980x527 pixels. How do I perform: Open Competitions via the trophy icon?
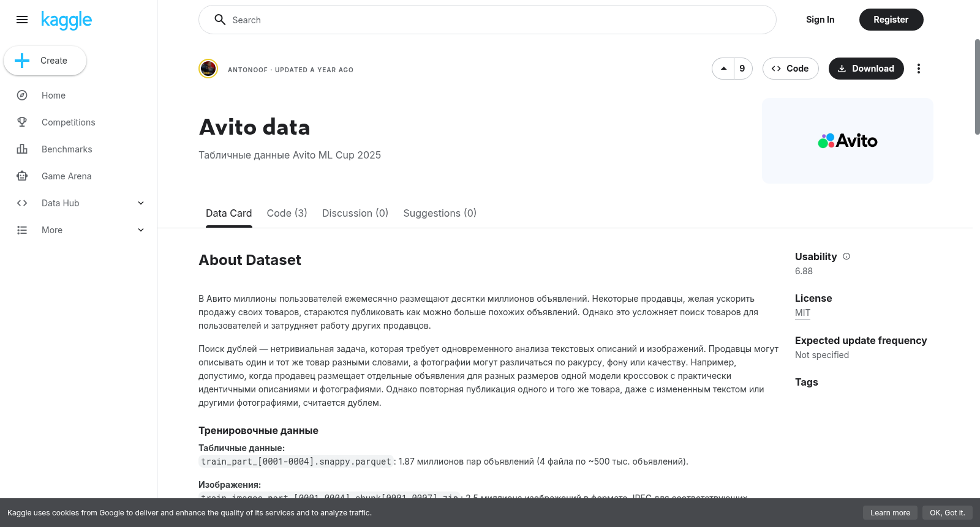22,122
